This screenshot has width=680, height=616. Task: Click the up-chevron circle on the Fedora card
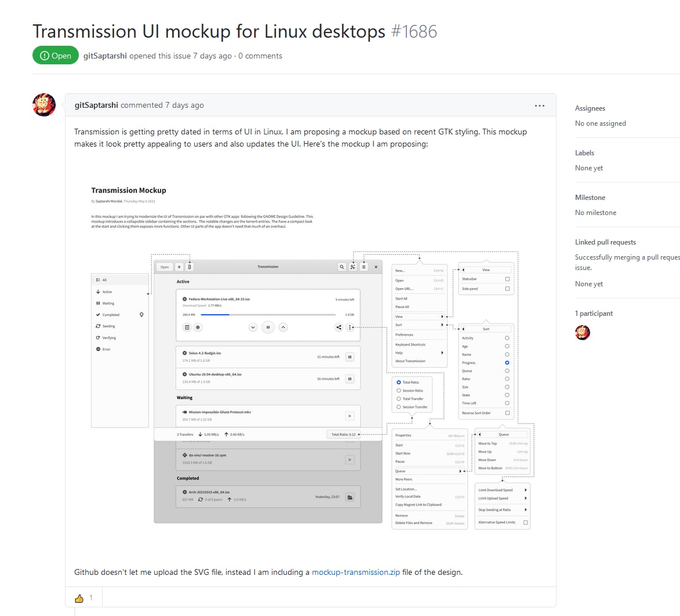pos(283,327)
